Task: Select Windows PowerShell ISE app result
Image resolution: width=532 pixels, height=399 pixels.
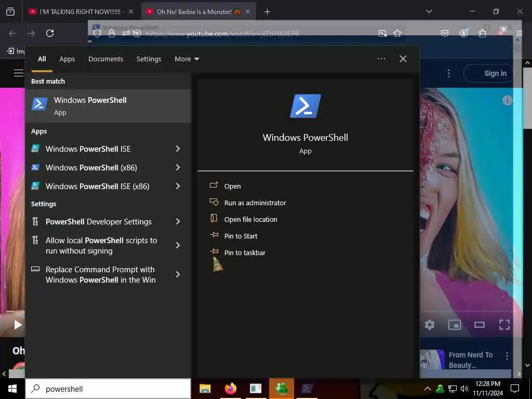Action: pyautogui.click(x=88, y=149)
